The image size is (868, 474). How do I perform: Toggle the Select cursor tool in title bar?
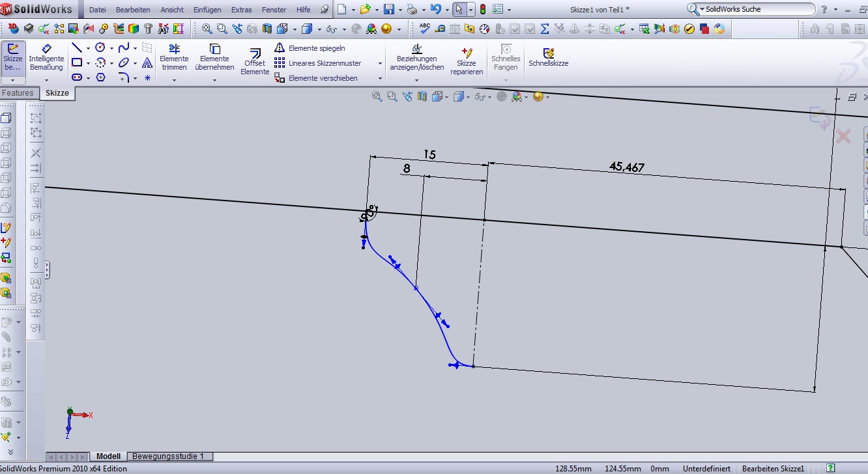(459, 10)
